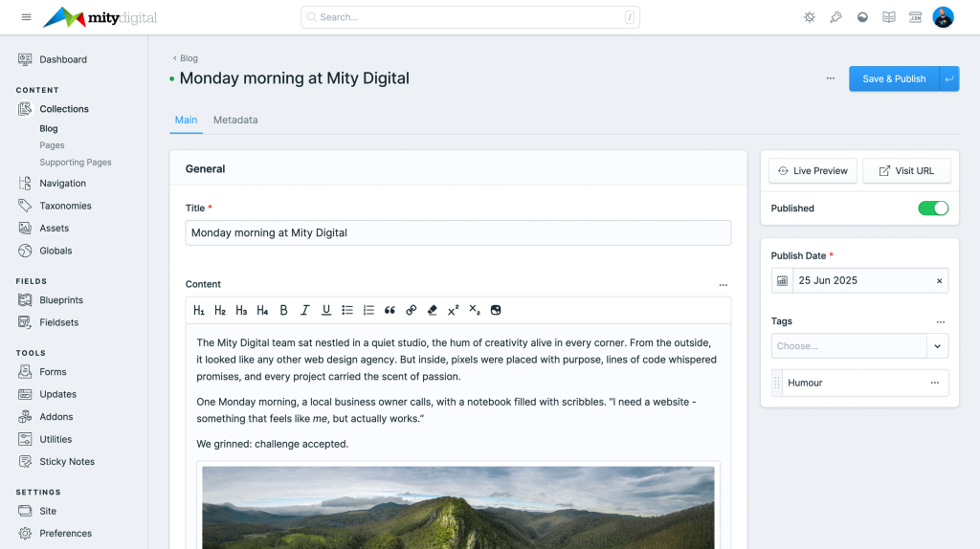Open Taxonomies in the sidebar
This screenshot has height=549, width=980.
65,206
